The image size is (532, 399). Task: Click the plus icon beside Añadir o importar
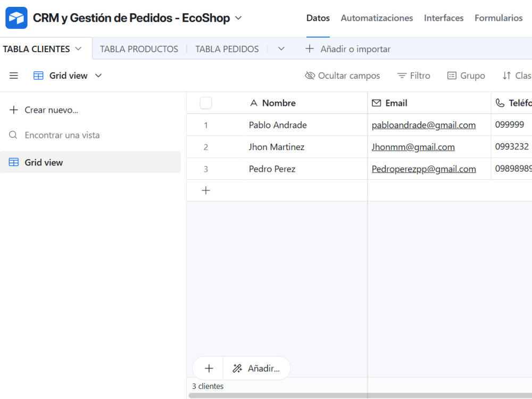[310, 49]
